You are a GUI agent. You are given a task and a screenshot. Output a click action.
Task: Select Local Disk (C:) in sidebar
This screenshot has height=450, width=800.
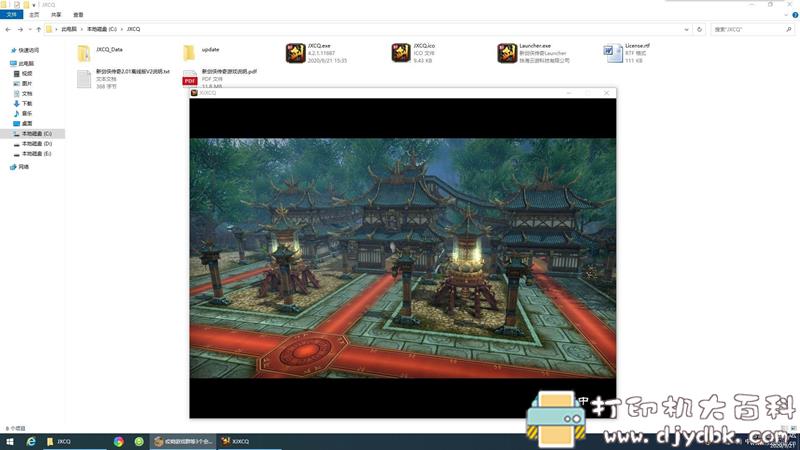(x=33, y=134)
